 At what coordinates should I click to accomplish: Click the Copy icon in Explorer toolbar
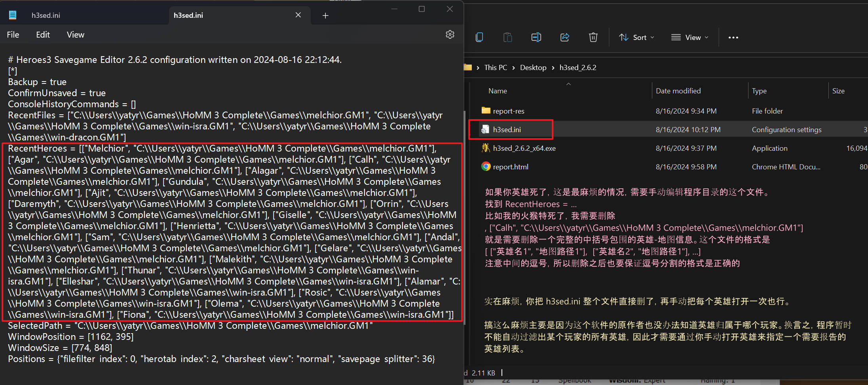[479, 37]
